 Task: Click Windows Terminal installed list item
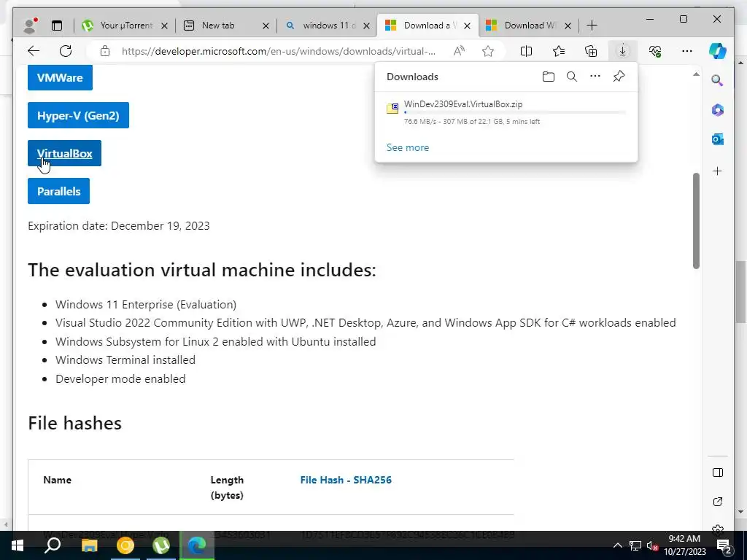[125, 360]
